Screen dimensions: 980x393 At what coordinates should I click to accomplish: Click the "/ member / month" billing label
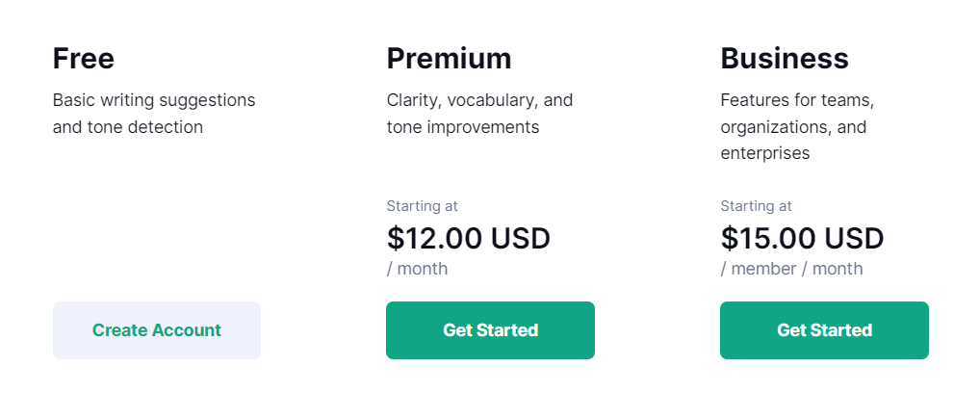(791, 269)
